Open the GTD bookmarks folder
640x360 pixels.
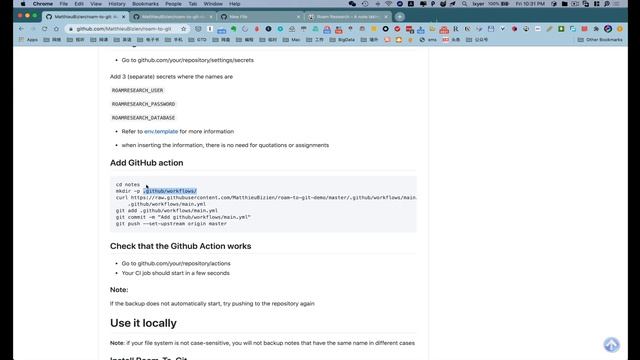tap(198, 40)
